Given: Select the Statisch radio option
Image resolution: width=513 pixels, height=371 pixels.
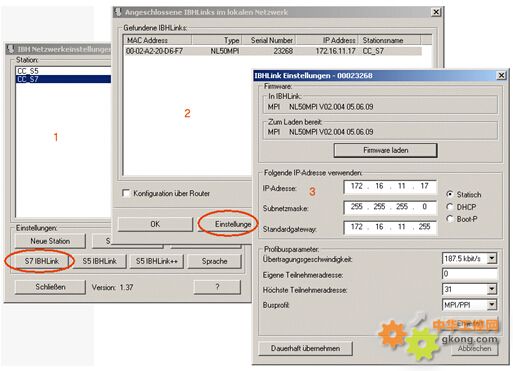Looking at the screenshot, I should (450, 194).
